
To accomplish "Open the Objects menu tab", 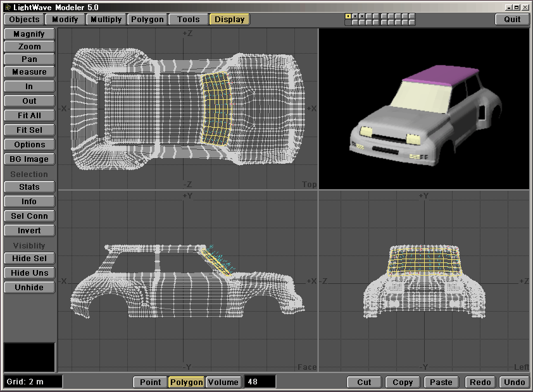I will 24,19.
